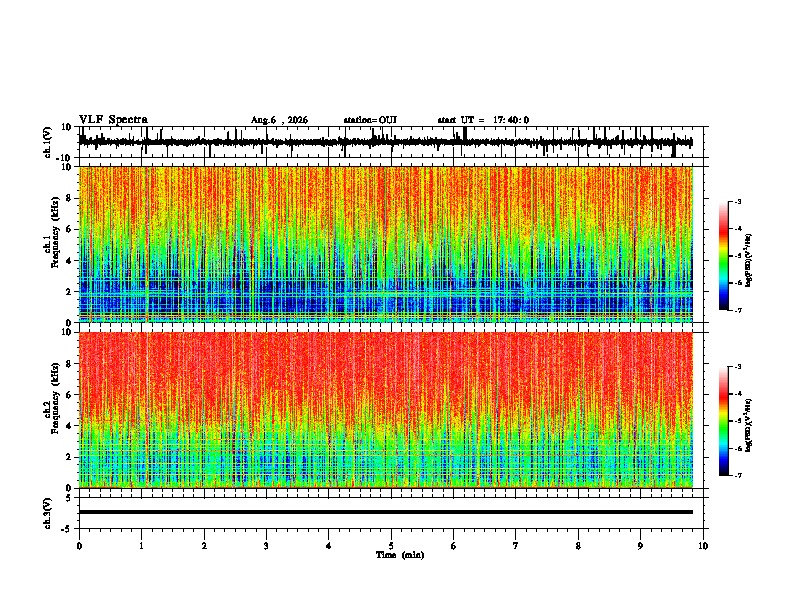Viewport: 792px width, 612px height.
Task: Click the time axis tick label "1"
Action: pos(141,546)
